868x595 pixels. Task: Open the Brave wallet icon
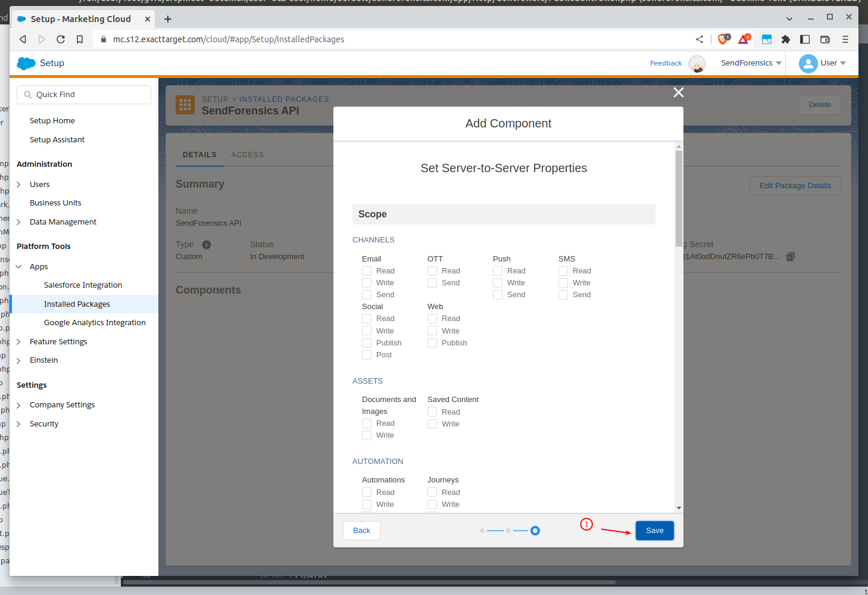(x=825, y=39)
